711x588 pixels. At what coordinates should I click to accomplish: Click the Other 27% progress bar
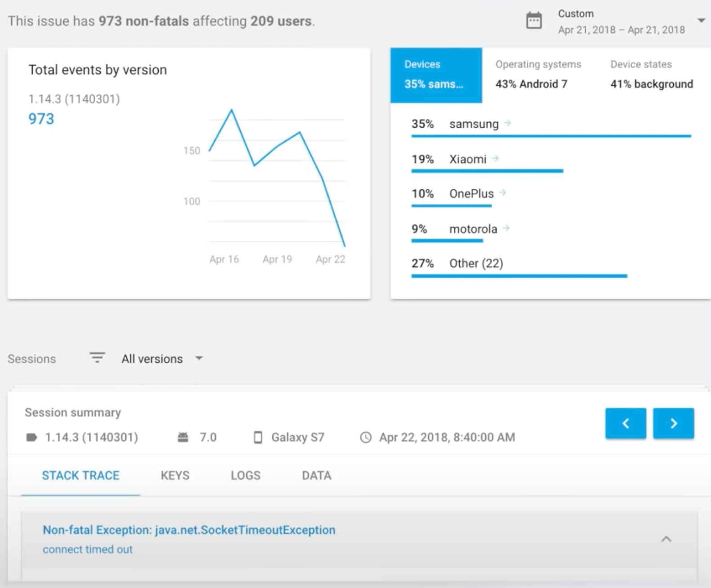pos(519,276)
